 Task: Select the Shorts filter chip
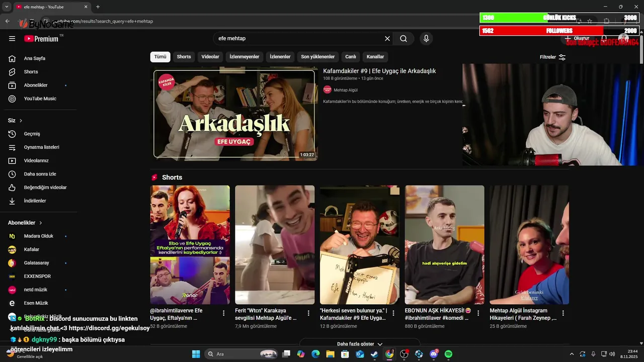[184, 57]
